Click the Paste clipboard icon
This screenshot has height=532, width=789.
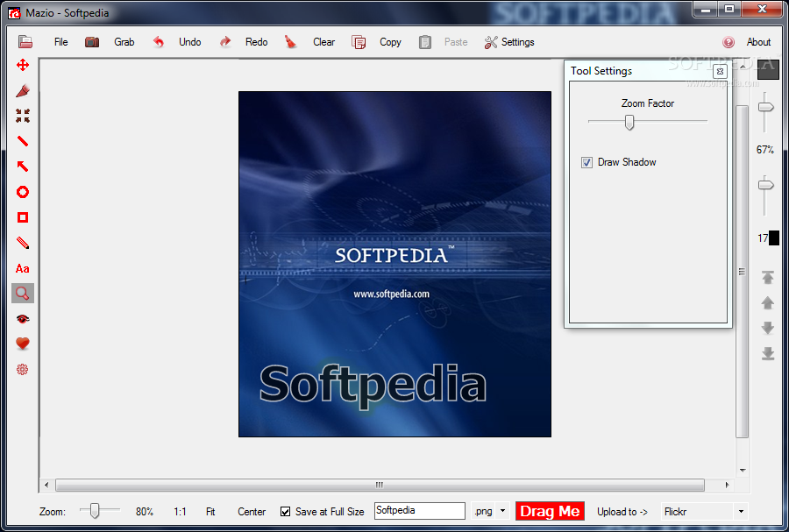pos(424,42)
